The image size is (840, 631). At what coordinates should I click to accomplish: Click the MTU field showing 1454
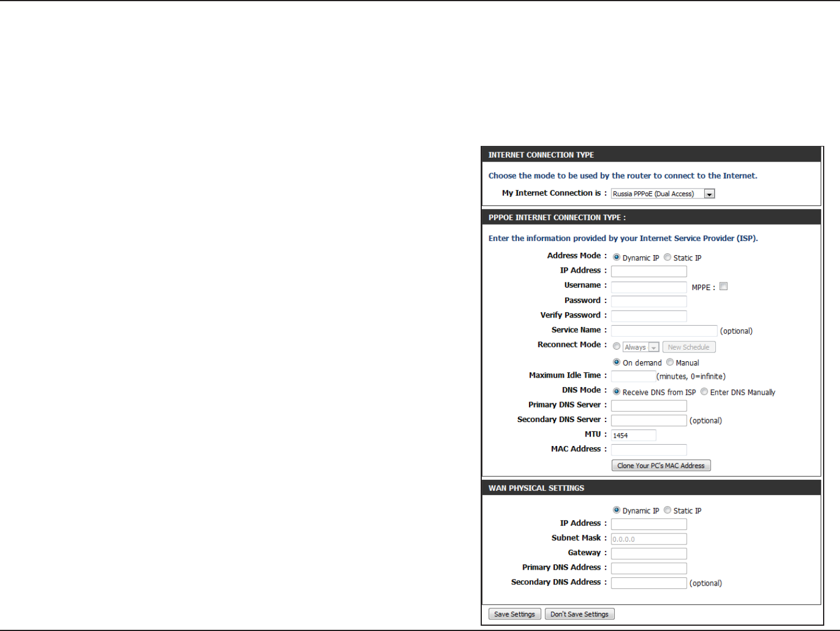click(x=633, y=435)
